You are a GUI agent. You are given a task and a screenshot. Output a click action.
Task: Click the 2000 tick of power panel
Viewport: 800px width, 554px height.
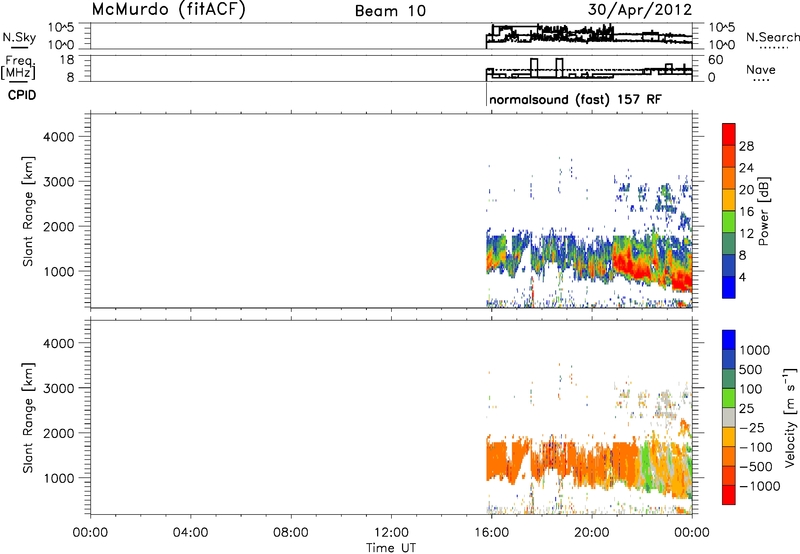(x=59, y=226)
